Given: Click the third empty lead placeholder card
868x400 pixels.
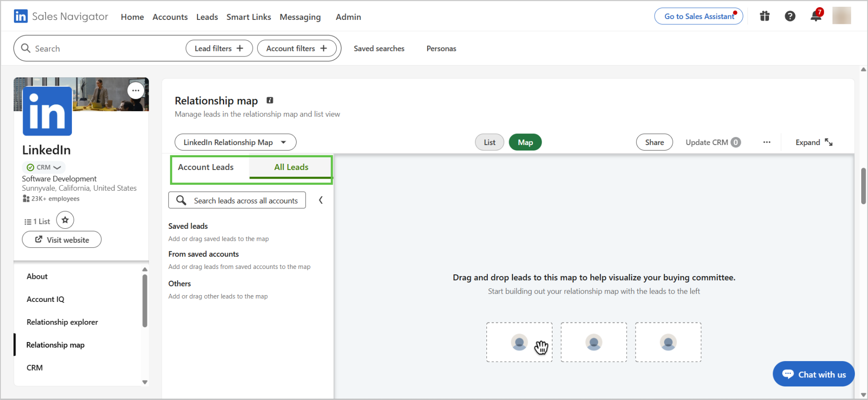Looking at the screenshot, I should pyautogui.click(x=668, y=342).
